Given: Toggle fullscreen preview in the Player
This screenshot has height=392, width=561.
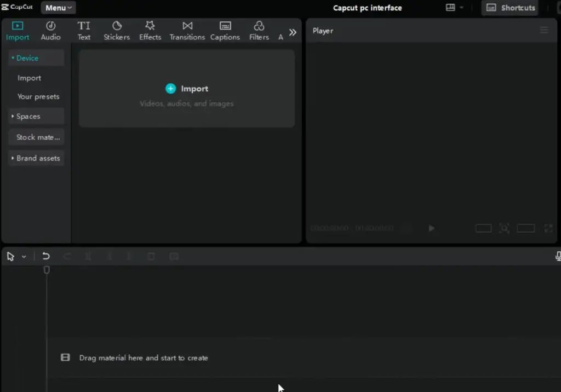Looking at the screenshot, I should tap(547, 228).
